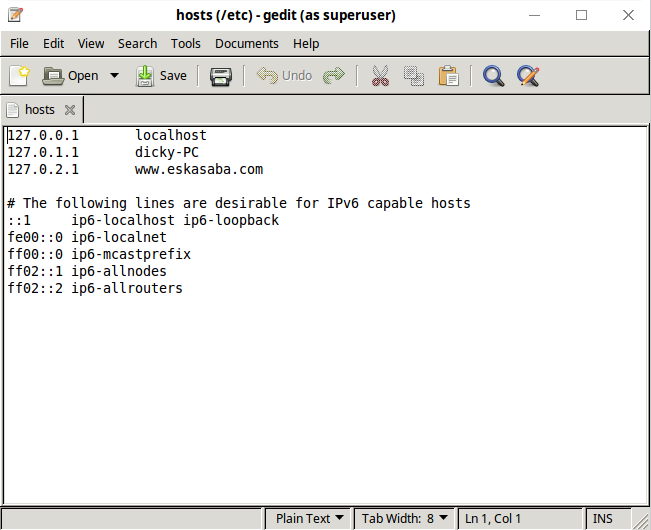Open the View menu
Screen dimensions: 651x530
tap(91, 44)
